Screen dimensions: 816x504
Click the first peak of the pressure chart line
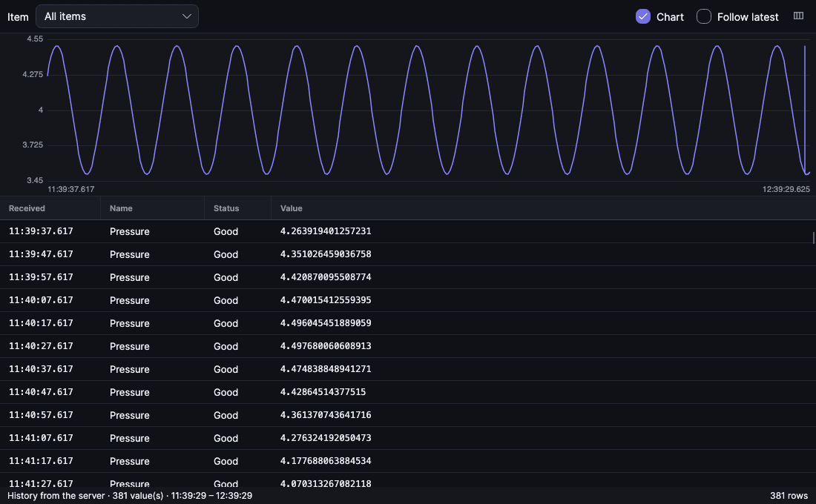point(57,46)
